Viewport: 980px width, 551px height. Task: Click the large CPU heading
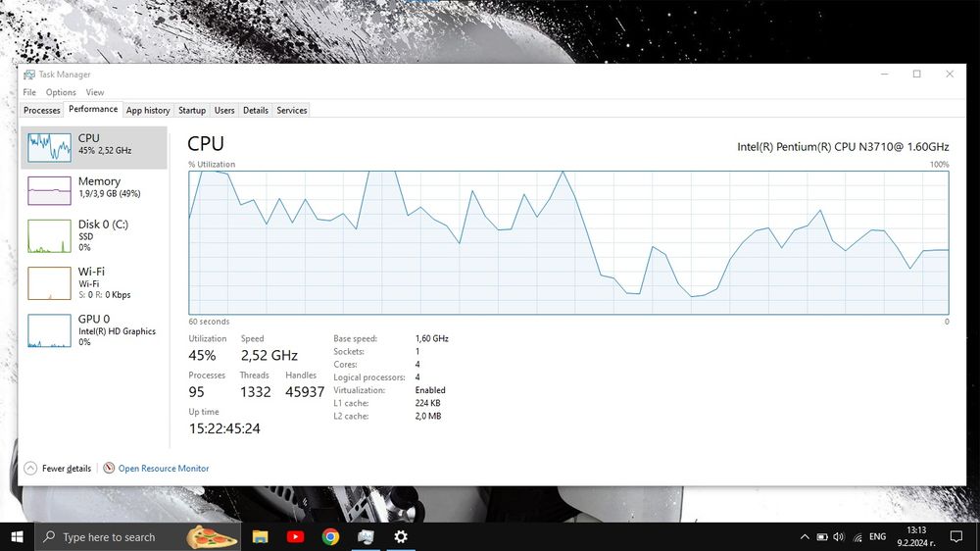(x=206, y=144)
